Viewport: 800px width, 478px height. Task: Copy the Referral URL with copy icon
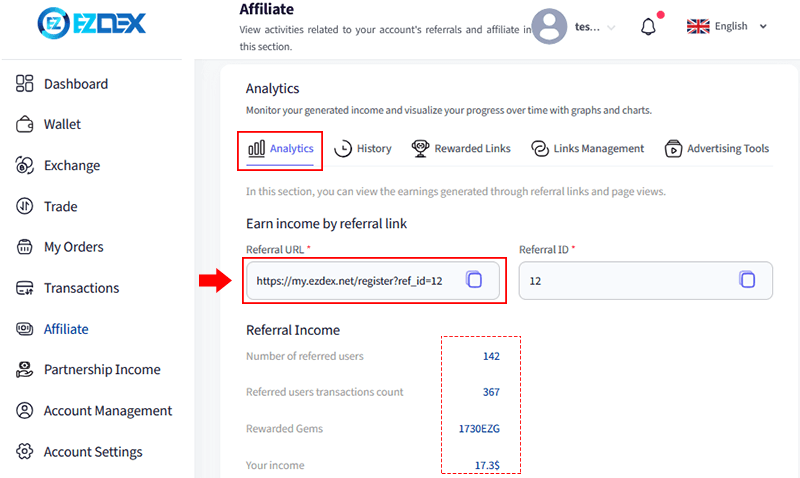click(x=474, y=281)
